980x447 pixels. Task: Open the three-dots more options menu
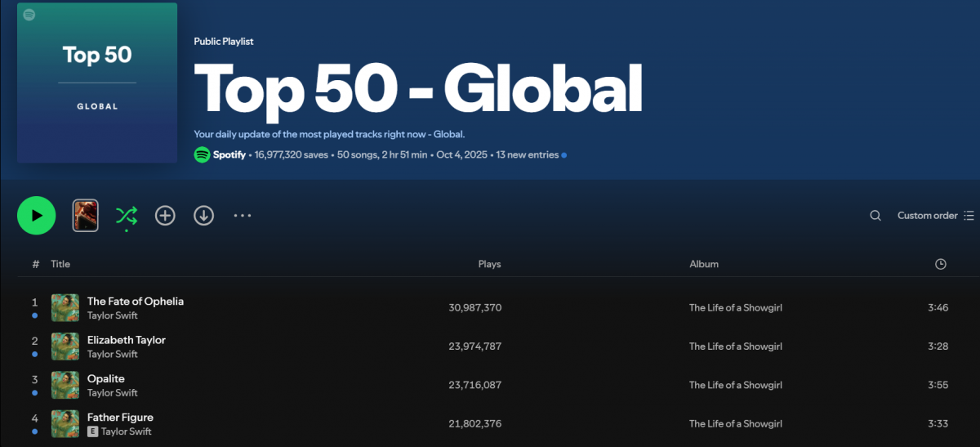coord(242,216)
